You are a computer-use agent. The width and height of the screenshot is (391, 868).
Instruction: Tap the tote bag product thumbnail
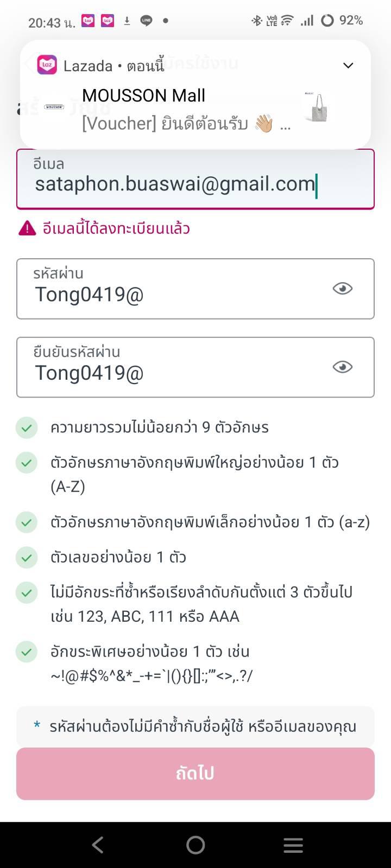coord(318,107)
